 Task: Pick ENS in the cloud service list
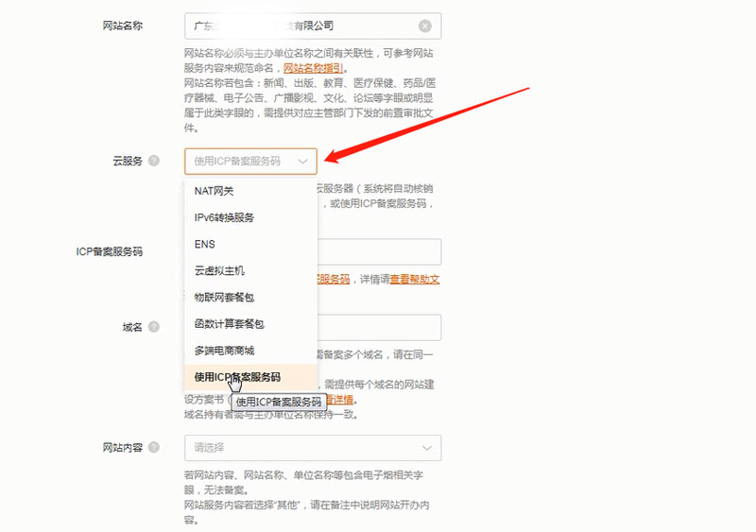pyautogui.click(x=205, y=244)
